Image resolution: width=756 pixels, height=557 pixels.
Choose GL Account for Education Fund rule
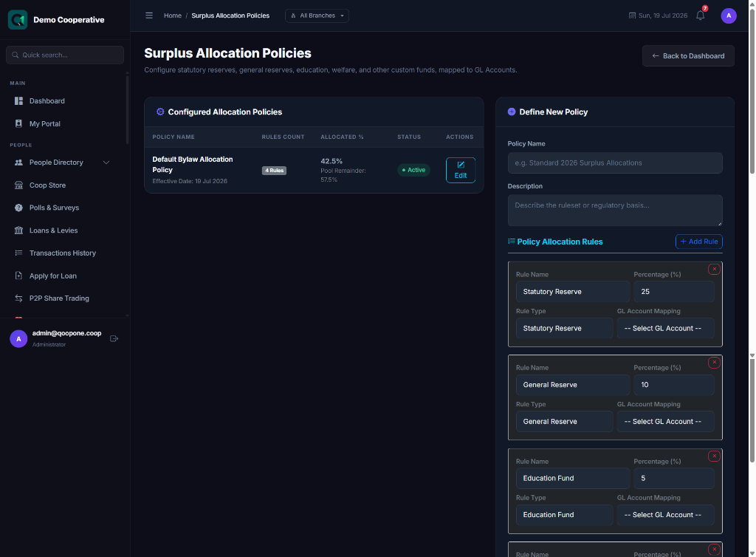(x=665, y=515)
